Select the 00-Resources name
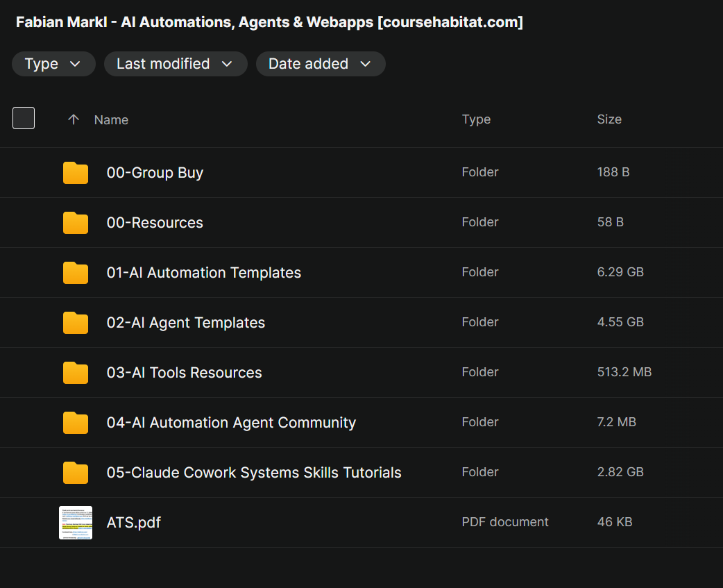The image size is (723, 588). pos(155,223)
